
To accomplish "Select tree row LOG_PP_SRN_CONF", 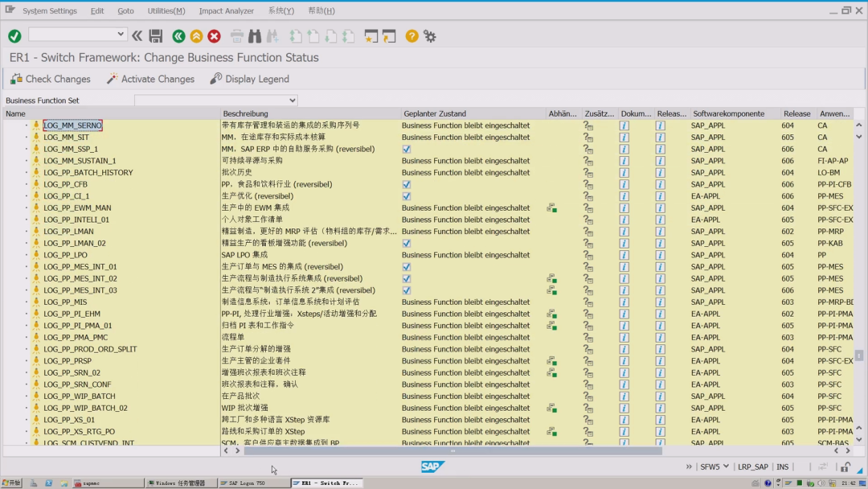I will 77,384.
